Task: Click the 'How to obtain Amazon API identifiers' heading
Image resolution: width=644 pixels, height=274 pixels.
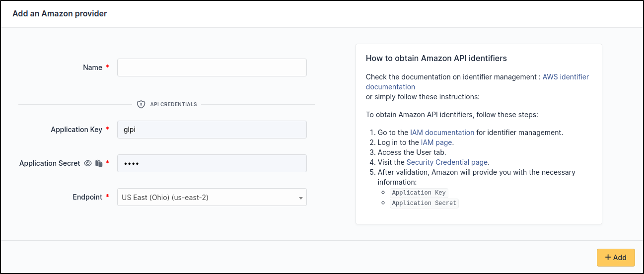Action: (x=436, y=58)
